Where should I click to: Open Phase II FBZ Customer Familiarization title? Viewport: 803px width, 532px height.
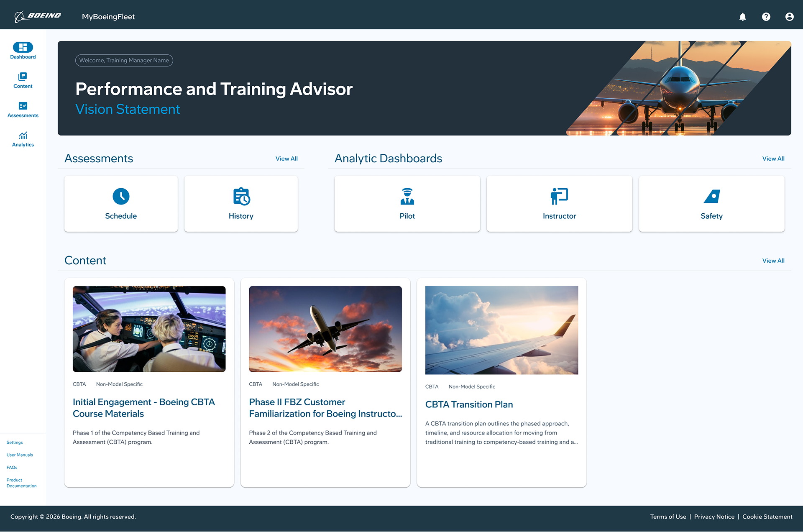325,408
